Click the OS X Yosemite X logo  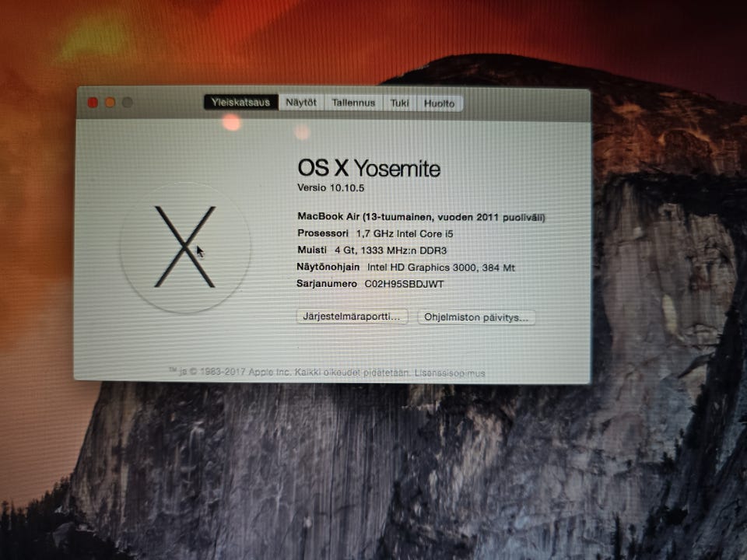pyautogui.click(x=185, y=247)
